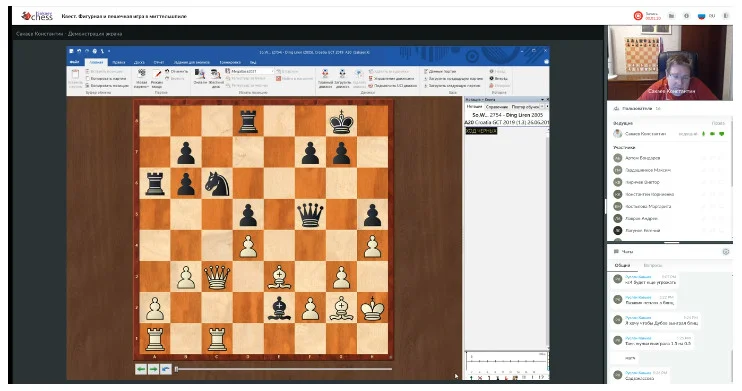Click the Жесткий диск search icon
This screenshot has height=391, width=742.
tap(216, 73)
